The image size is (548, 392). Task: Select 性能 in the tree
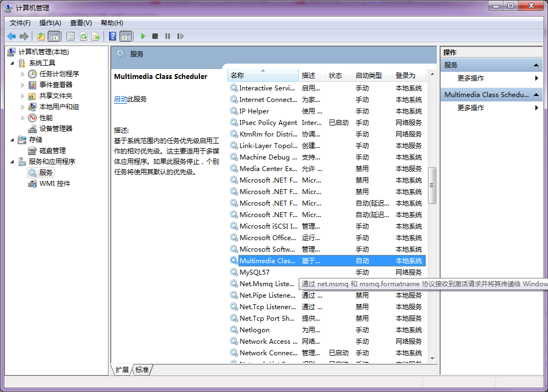coord(46,117)
